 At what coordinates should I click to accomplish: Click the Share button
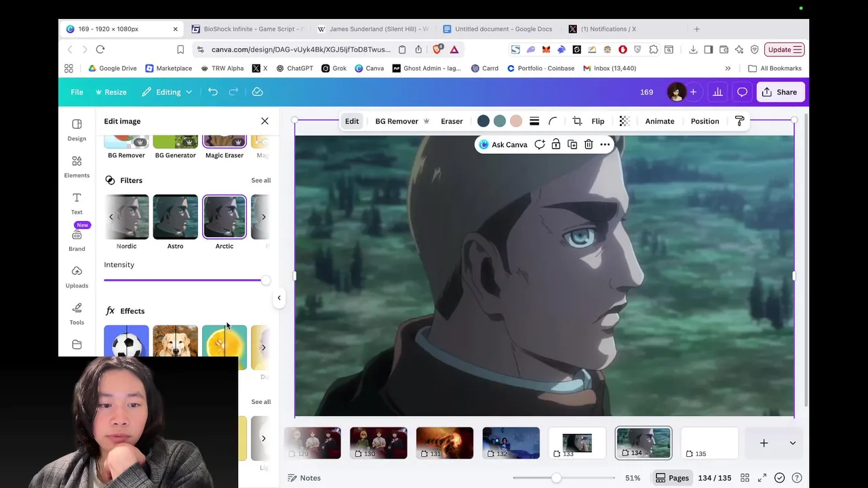coord(779,92)
